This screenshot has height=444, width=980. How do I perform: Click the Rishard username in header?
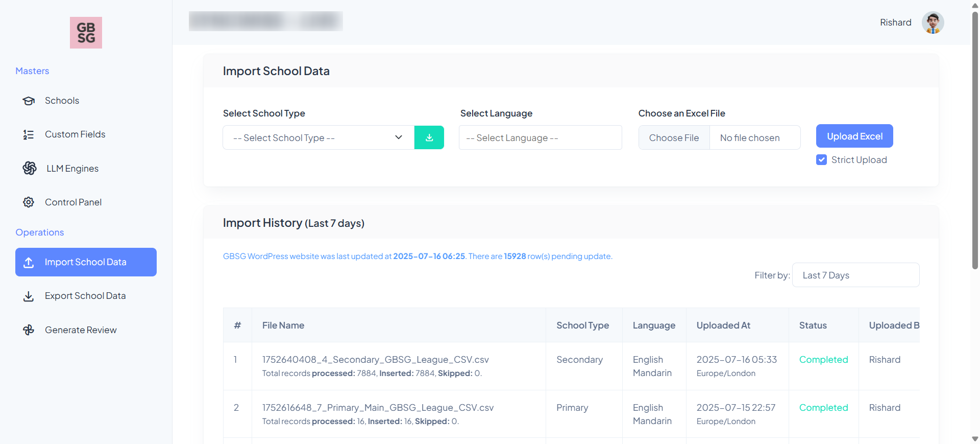[896, 22]
